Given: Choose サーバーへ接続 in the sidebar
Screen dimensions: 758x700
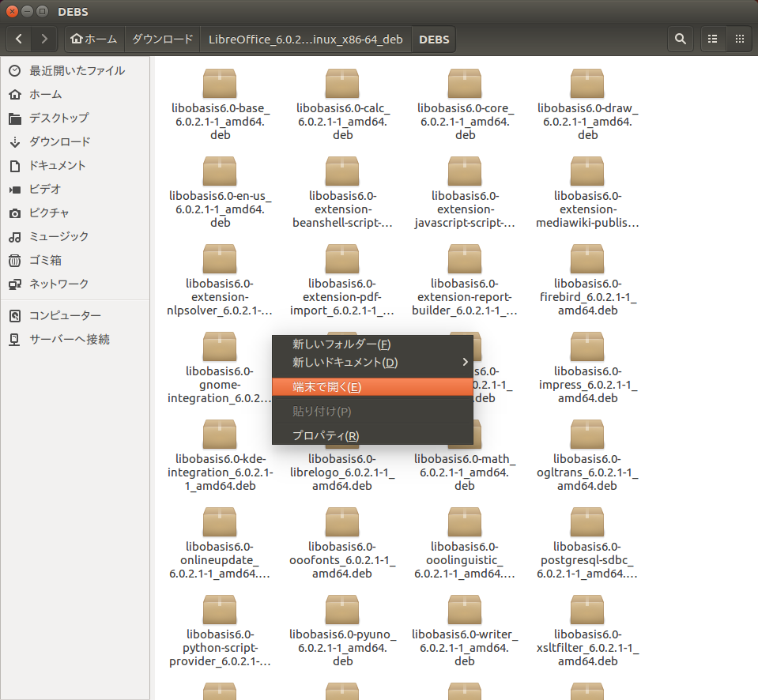Looking at the screenshot, I should [x=75, y=339].
